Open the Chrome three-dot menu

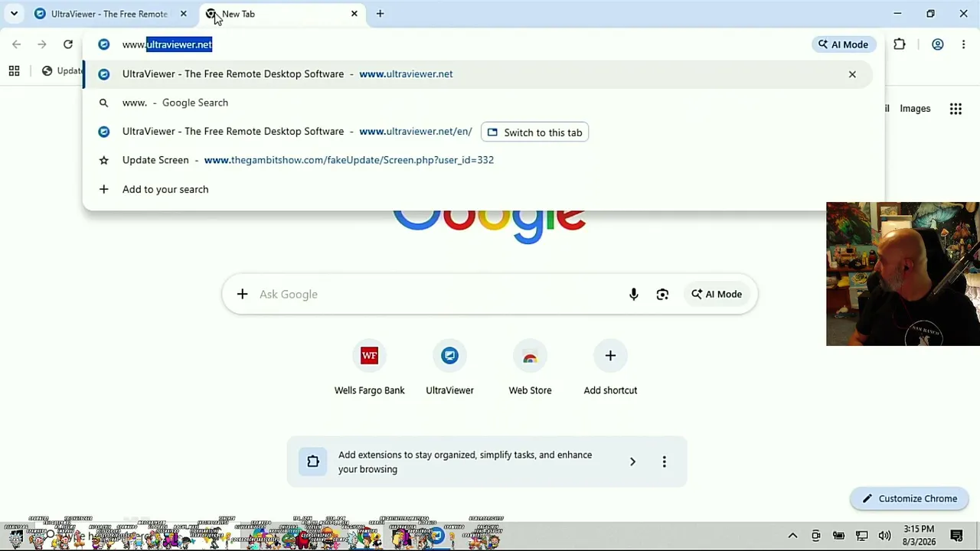point(963,44)
